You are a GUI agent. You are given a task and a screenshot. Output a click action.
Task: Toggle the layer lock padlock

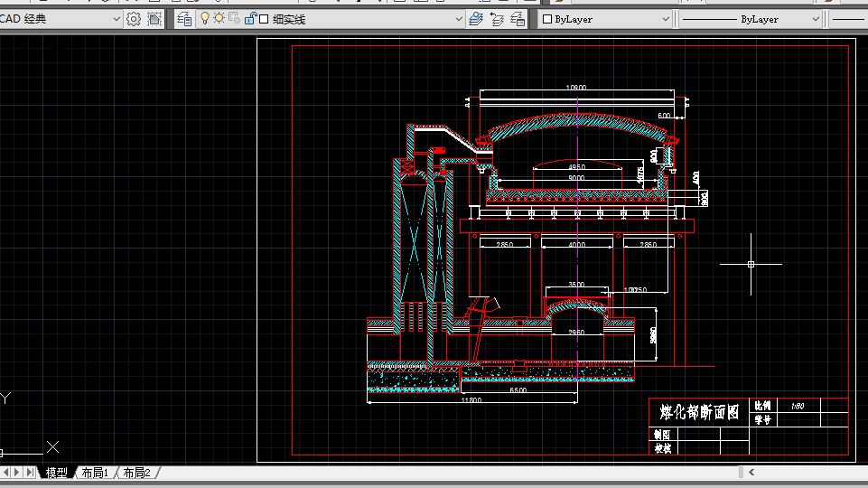click(x=248, y=19)
